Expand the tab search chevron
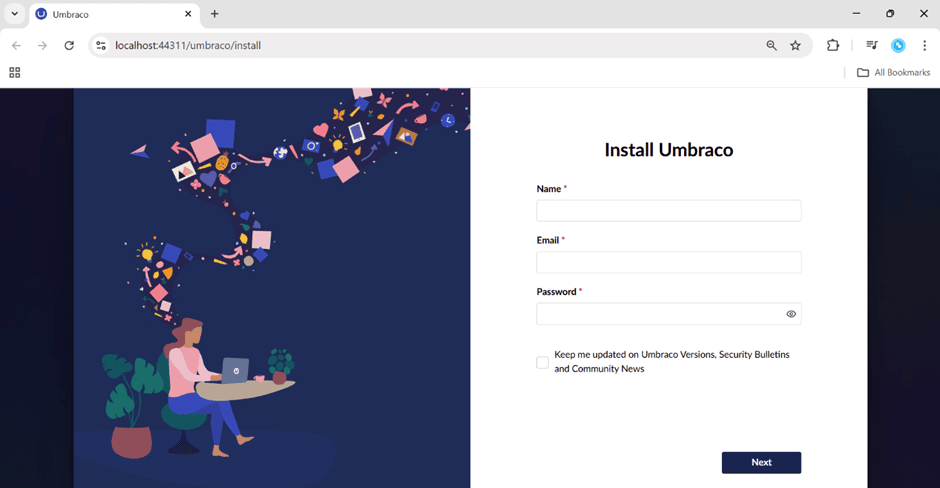Image resolution: width=940 pixels, height=488 pixels. (14, 14)
